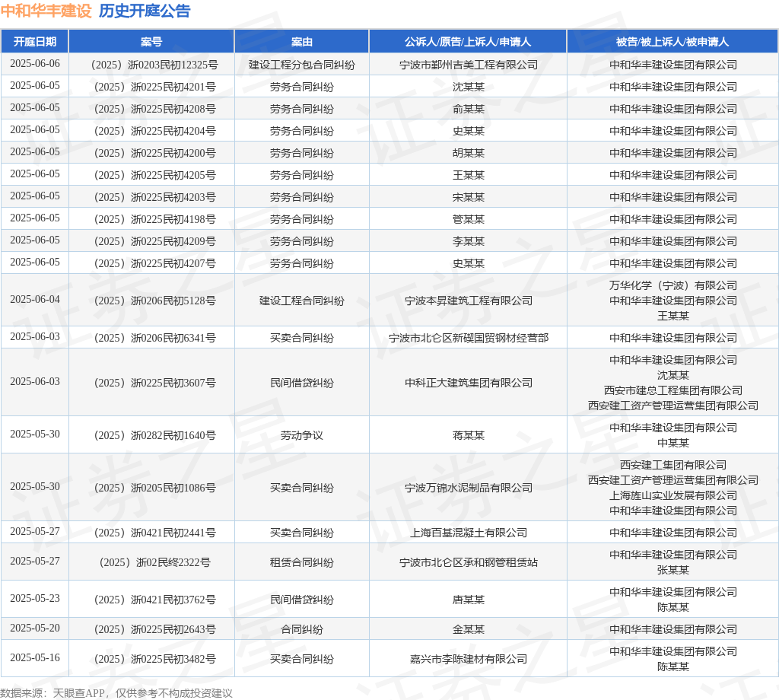This screenshot has height=700, width=779.
Task: Click case number 浙0225民初4208号
Action: pos(154,109)
